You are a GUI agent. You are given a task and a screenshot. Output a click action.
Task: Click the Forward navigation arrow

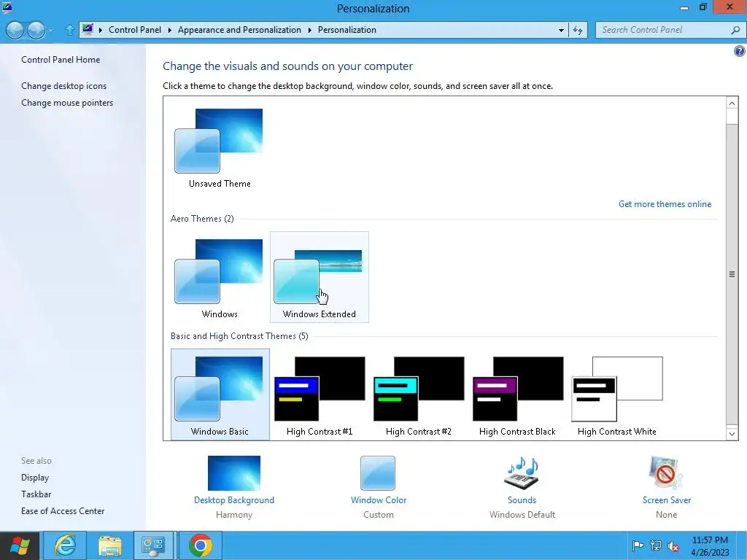[36, 30]
